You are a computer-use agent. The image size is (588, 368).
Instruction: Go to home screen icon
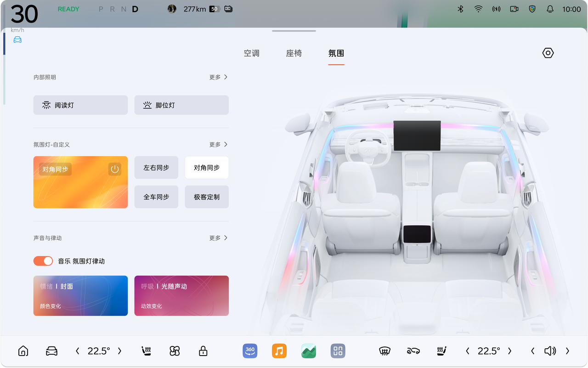(x=23, y=351)
